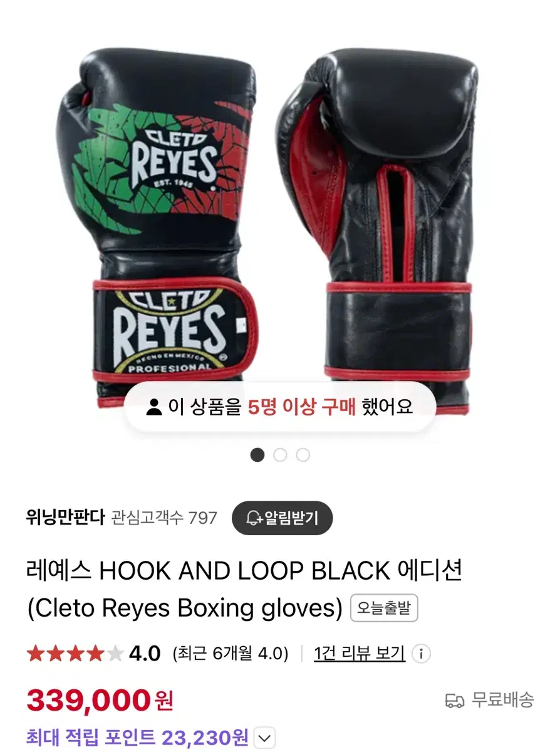
Task: Open the rating info circle icon
Action: coord(422,654)
